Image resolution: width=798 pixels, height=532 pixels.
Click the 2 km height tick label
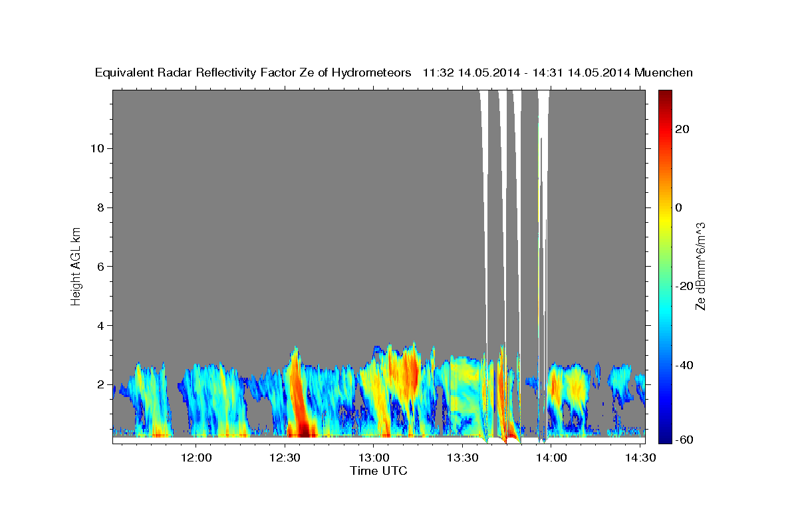[98, 384]
